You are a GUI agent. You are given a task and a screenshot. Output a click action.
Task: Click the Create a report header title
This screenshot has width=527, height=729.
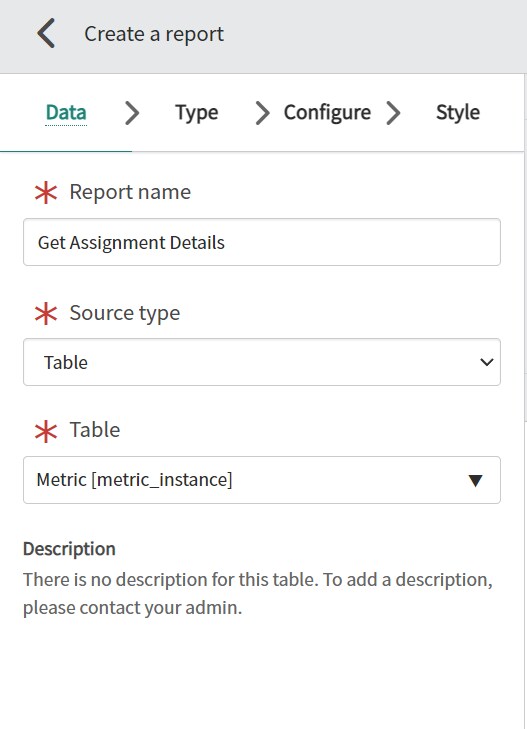154,34
